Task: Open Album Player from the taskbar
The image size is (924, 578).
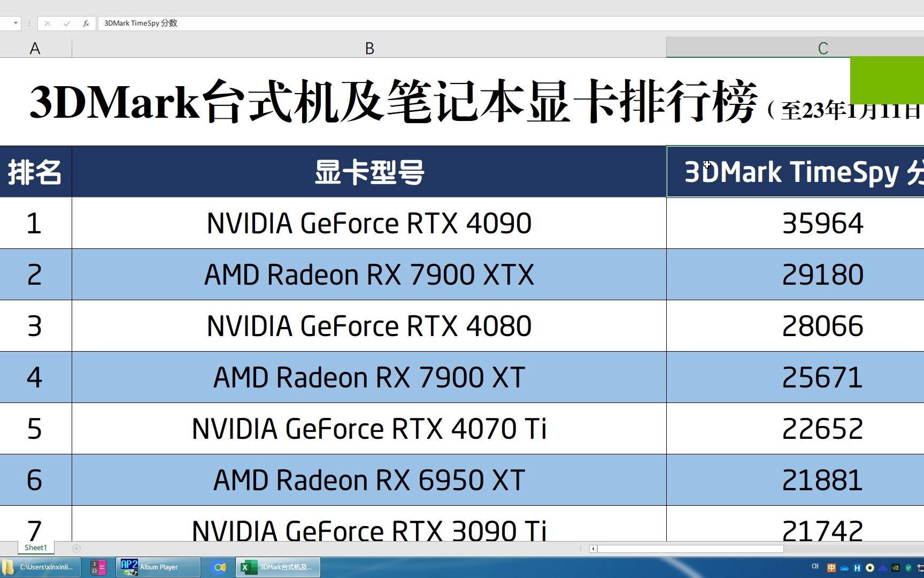Action: click(158, 567)
